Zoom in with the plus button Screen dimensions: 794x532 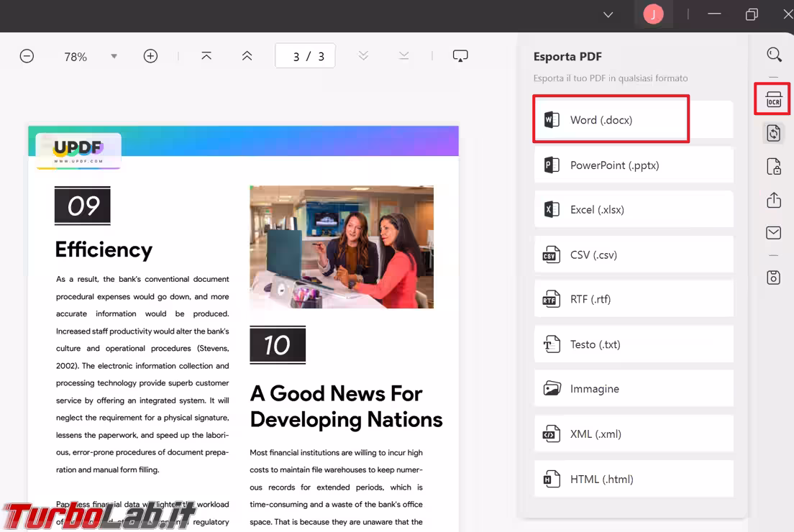coord(150,56)
